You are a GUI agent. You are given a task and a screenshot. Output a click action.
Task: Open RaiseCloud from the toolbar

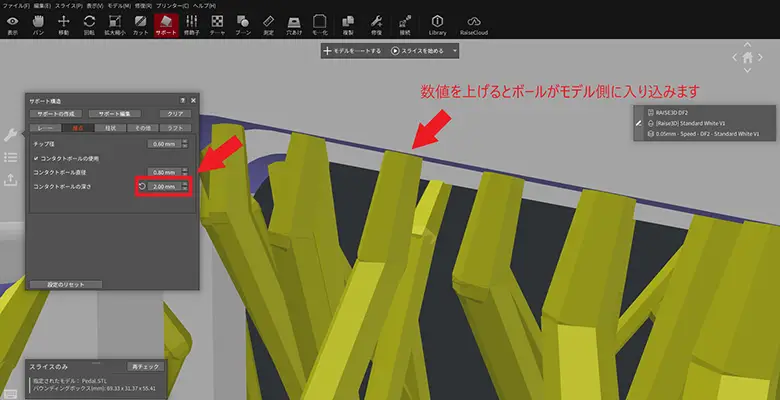click(474, 22)
